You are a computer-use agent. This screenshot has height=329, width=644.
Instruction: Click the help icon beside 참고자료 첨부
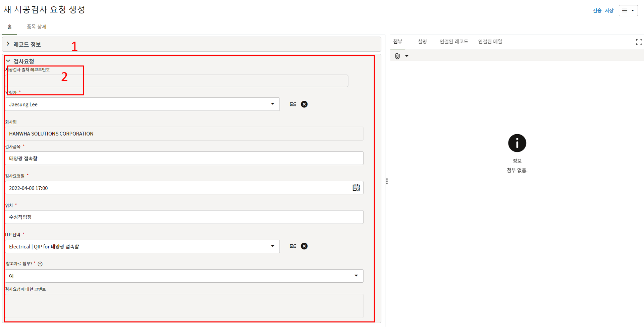[x=40, y=264]
